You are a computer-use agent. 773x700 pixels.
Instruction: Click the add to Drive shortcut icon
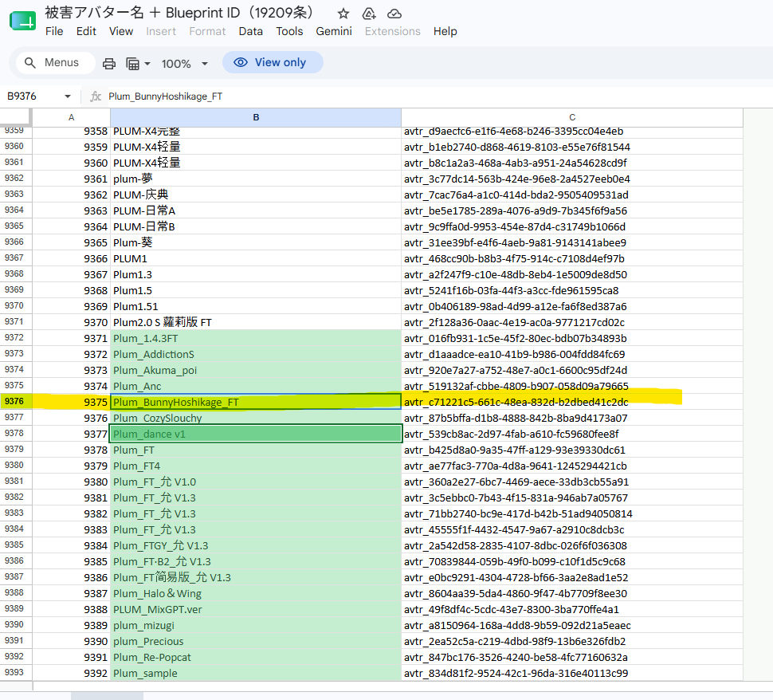(x=369, y=14)
